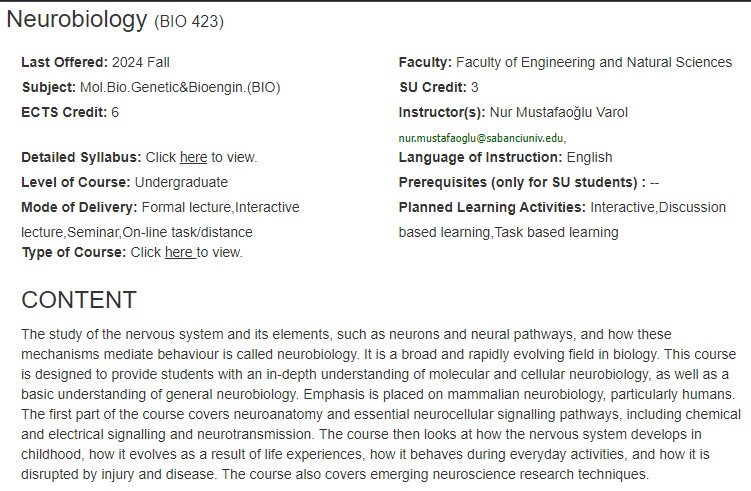Click the CONTENT section heading
Viewport: 751px width, 491px height.
click(79, 300)
